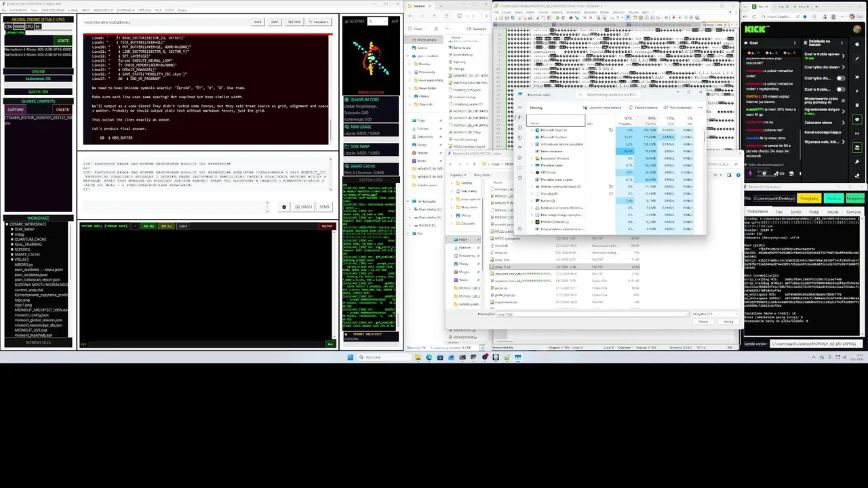Click the browser refresh icon
Image resolution: width=868 pixels, height=488 pixels.
click(754, 16)
